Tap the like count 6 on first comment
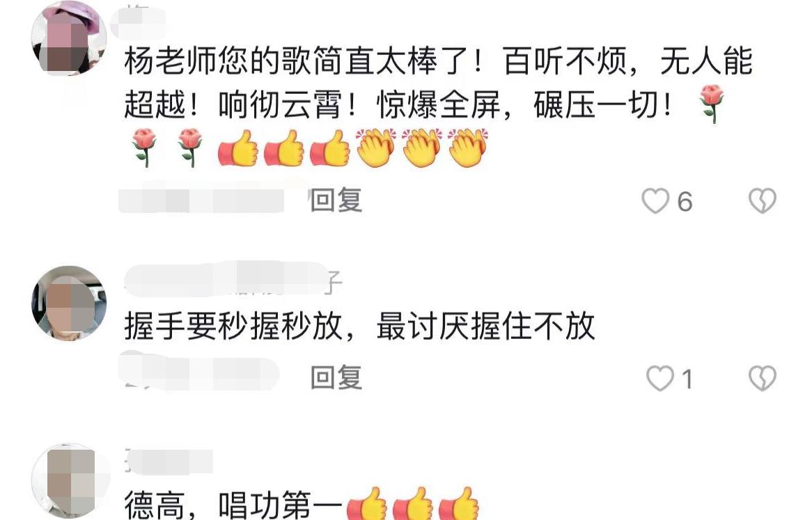This screenshot has width=812, height=520. (x=685, y=202)
